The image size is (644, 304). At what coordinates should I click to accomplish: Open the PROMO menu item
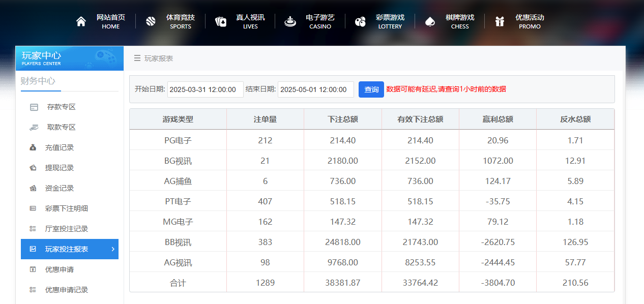529,20
